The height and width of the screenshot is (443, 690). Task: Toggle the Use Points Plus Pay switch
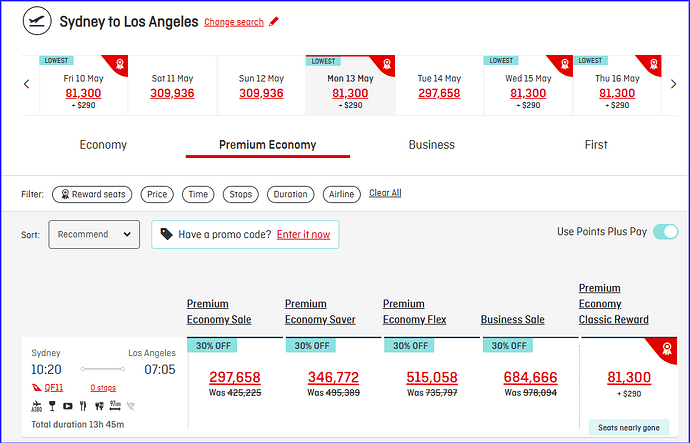tap(665, 231)
